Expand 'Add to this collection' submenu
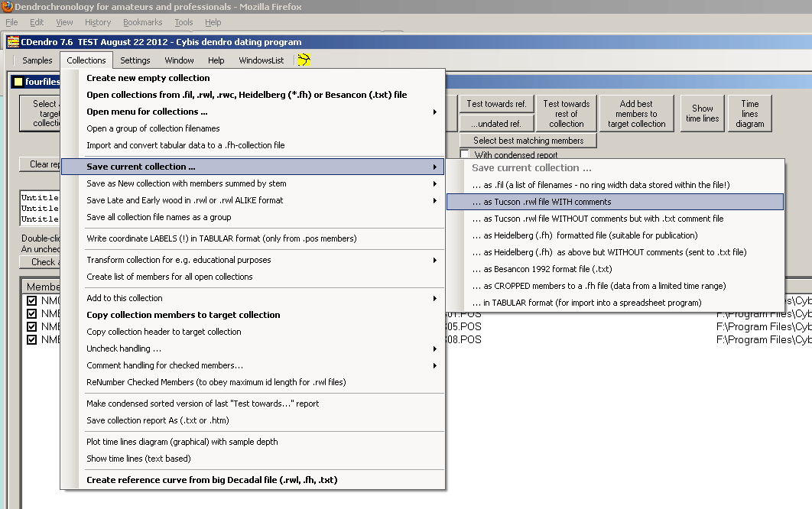Viewport: 812px width, 509px height. pos(434,298)
